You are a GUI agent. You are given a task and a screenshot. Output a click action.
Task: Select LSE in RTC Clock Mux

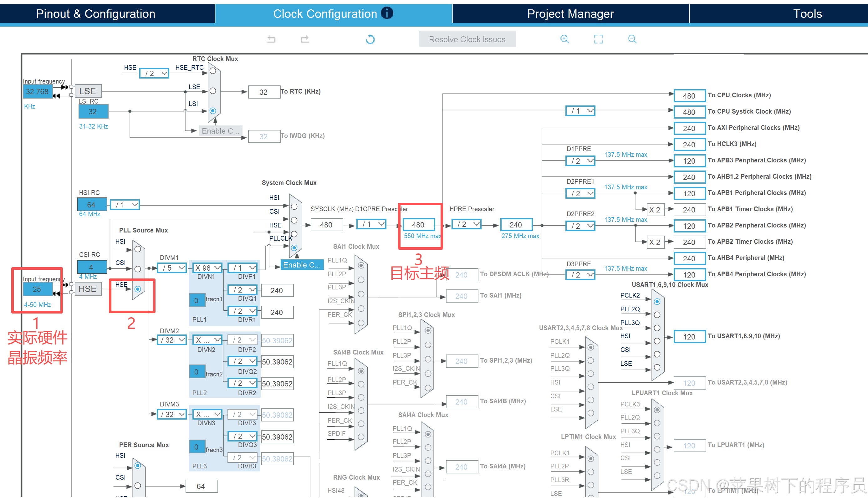pyautogui.click(x=213, y=91)
